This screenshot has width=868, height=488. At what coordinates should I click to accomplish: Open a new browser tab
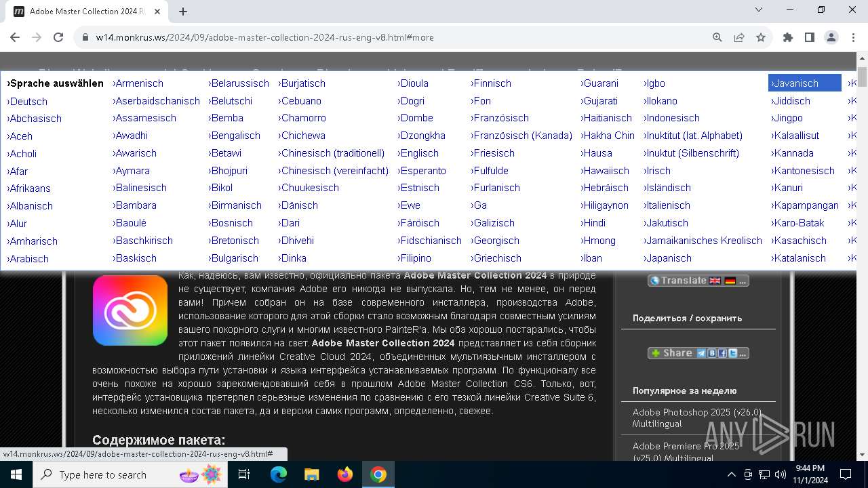point(183,12)
